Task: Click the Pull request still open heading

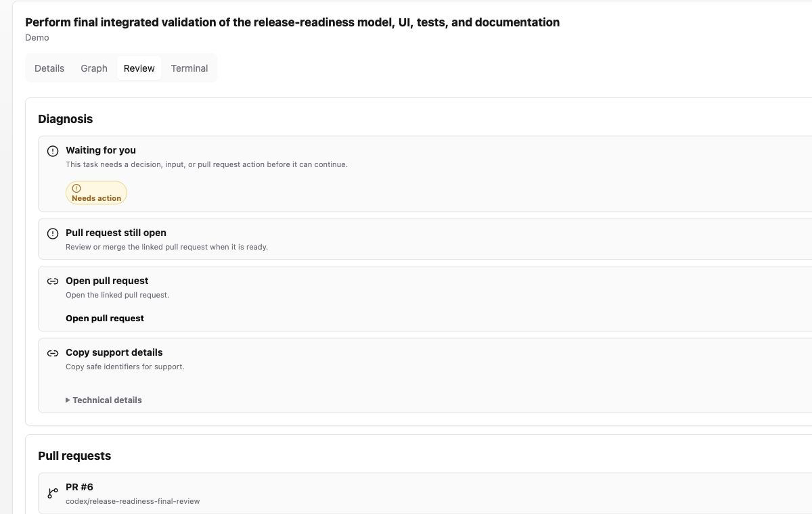Action: (x=116, y=233)
